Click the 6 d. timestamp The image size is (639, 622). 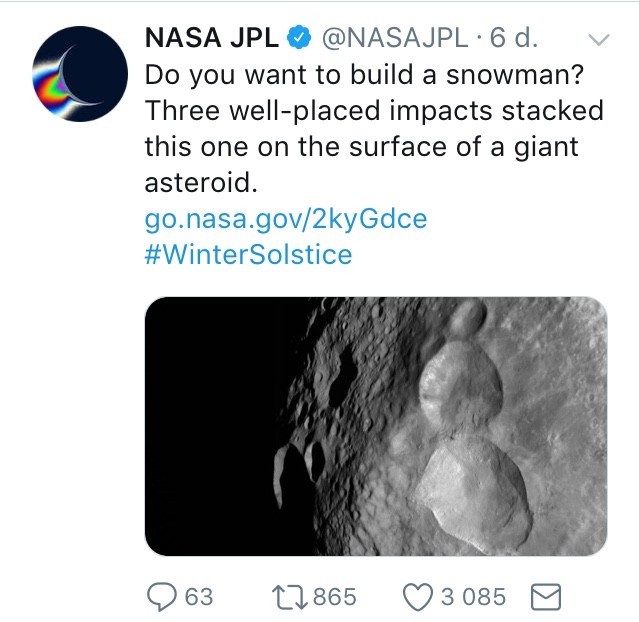click(x=513, y=37)
